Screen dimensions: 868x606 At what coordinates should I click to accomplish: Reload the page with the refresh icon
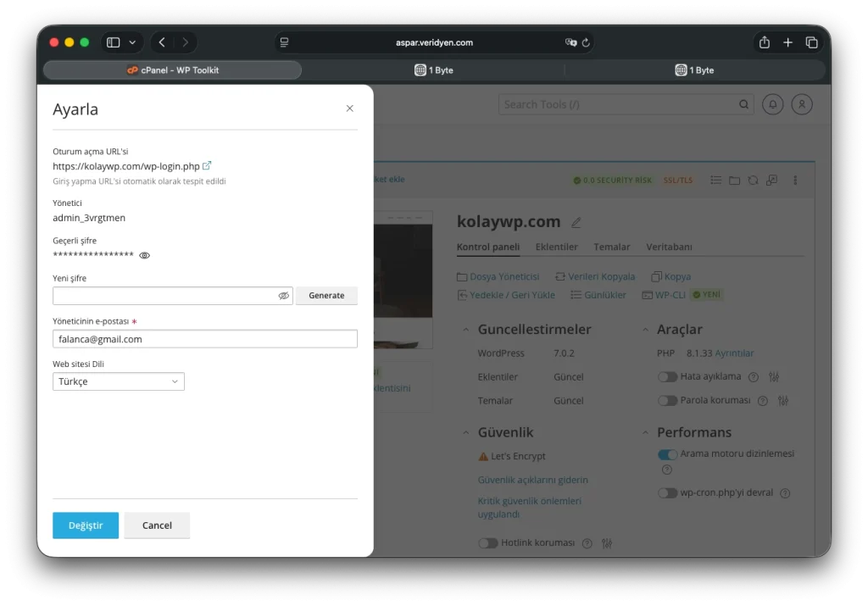coord(586,42)
